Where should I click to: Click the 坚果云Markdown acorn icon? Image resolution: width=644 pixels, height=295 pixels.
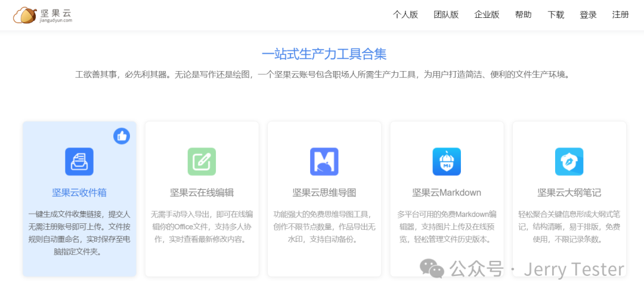point(447,162)
